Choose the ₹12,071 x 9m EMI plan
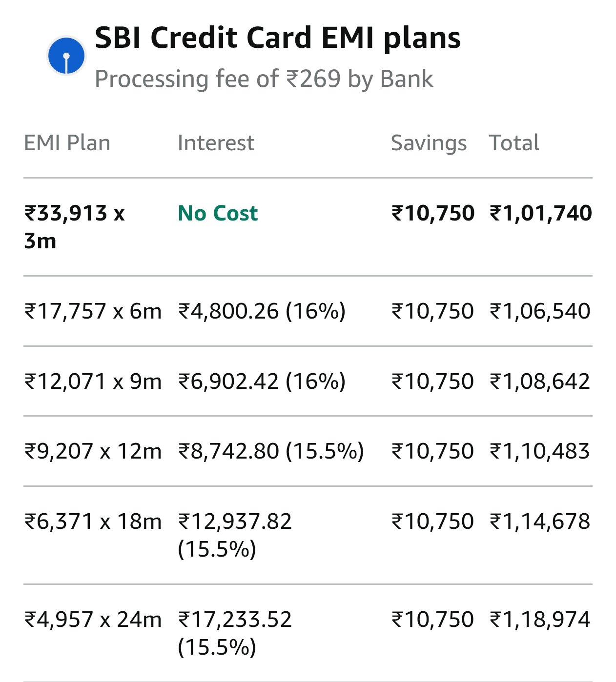 (93, 381)
